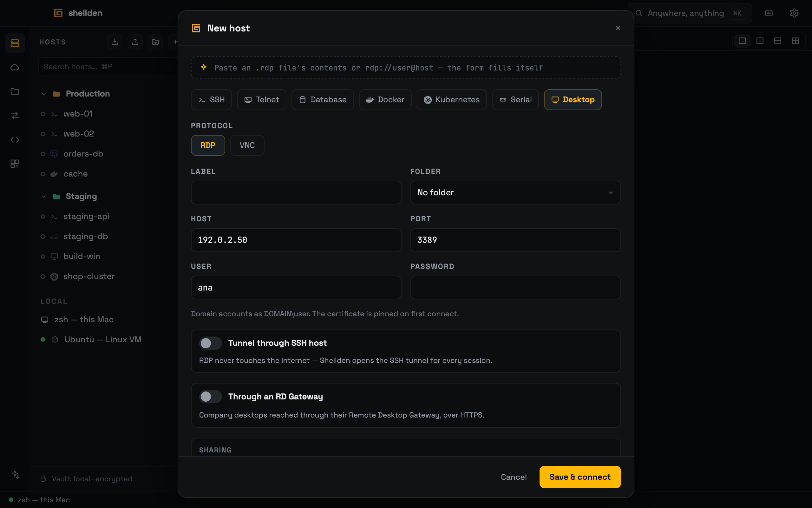Click the keyboard icon in the top bar
This screenshot has width=812, height=508.
click(769, 13)
